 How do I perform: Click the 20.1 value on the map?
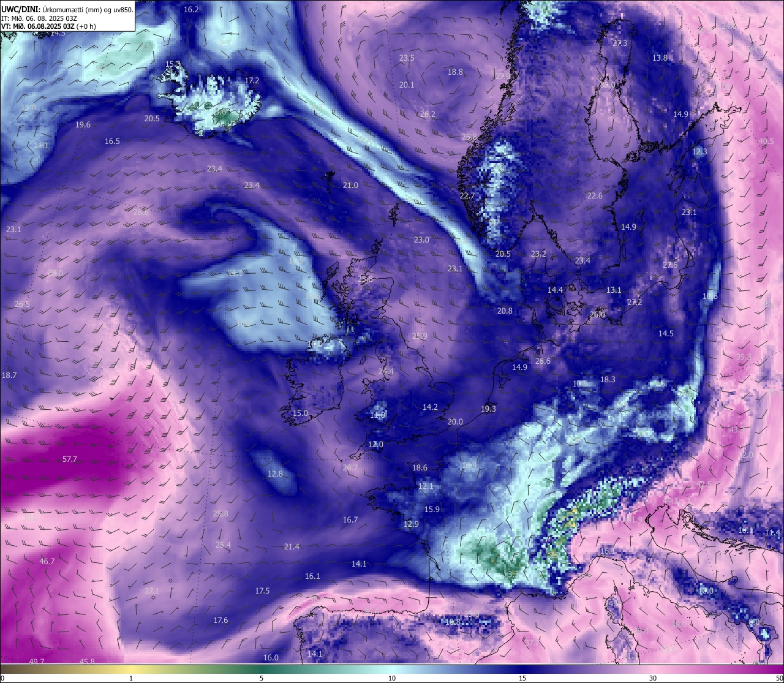click(407, 85)
